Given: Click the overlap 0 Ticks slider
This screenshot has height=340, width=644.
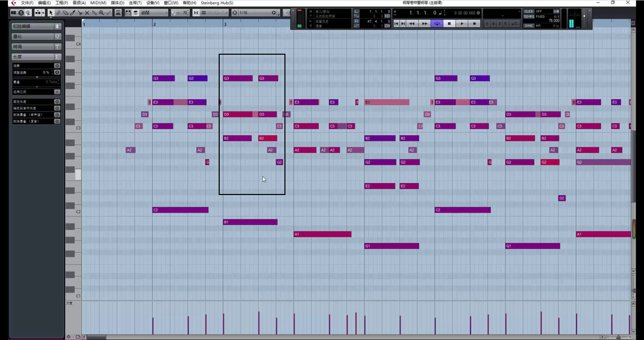Looking at the screenshot, I should click(x=37, y=87).
